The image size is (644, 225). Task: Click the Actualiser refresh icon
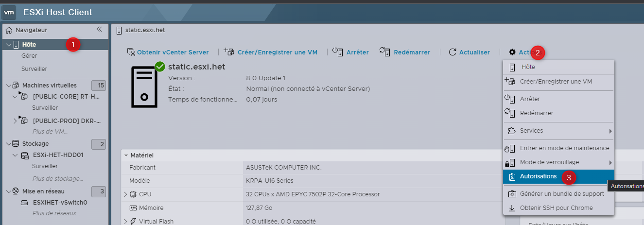[x=453, y=52]
